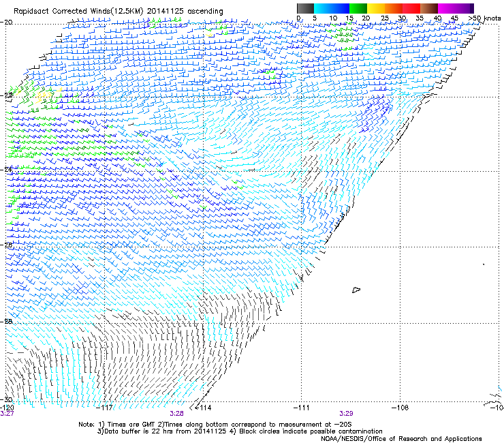Click the -111 longitude axis label
The height and width of the screenshot is (443, 504).
tap(301, 408)
